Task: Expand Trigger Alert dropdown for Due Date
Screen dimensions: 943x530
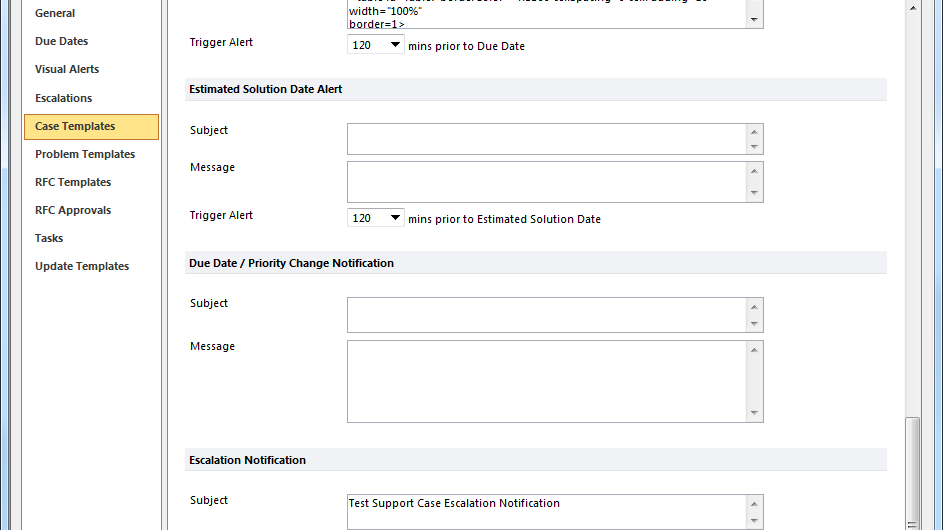Action: point(375,45)
